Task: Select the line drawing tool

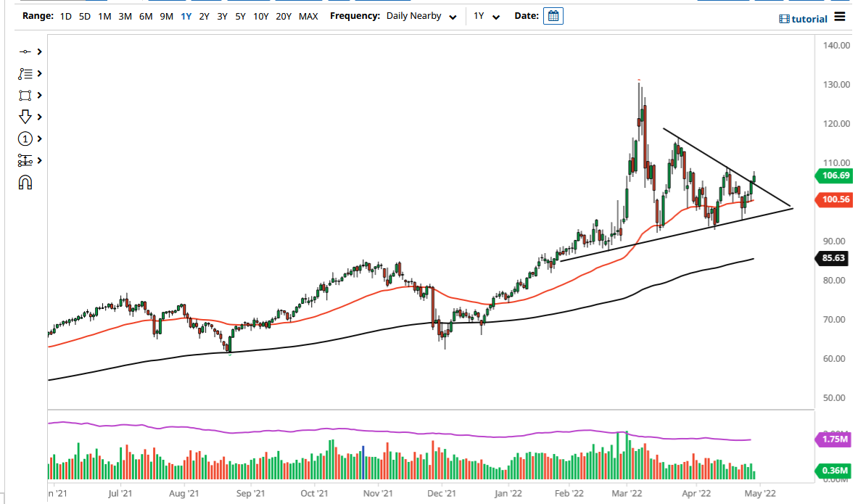Action: 24,51
